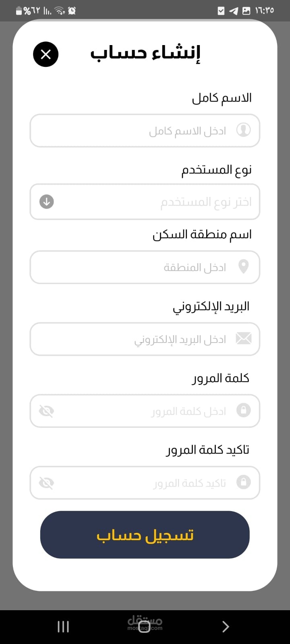290x644 pixels.
Task: Show password in تاكيد كلمة المرور field
Action: (x=46, y=483)
